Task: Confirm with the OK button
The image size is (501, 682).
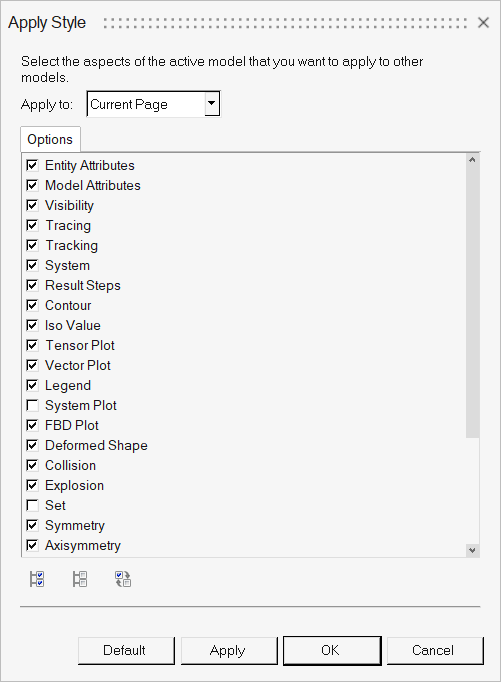Action: (332, 651)
